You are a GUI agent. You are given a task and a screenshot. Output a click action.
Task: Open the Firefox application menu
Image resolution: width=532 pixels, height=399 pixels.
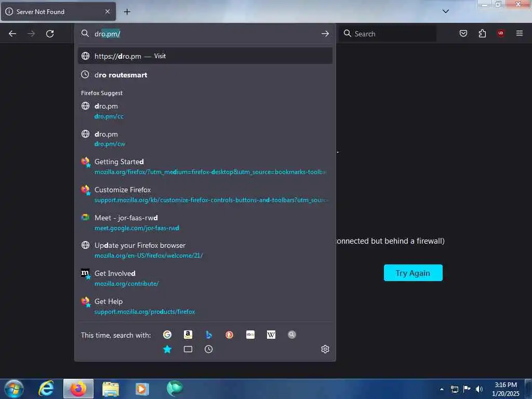click(x=520, y=33)
